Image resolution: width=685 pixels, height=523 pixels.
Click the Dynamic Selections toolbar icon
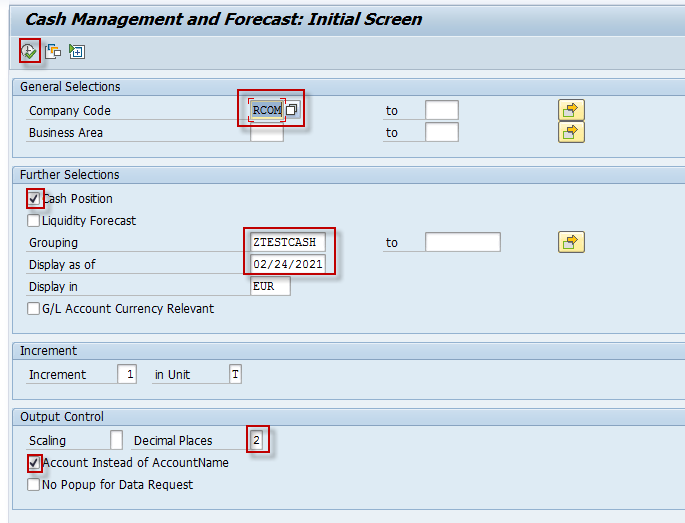tap(77, 52)
